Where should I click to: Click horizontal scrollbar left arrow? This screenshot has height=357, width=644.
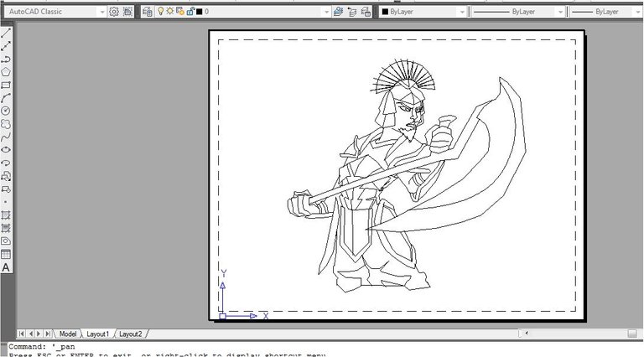527,334
